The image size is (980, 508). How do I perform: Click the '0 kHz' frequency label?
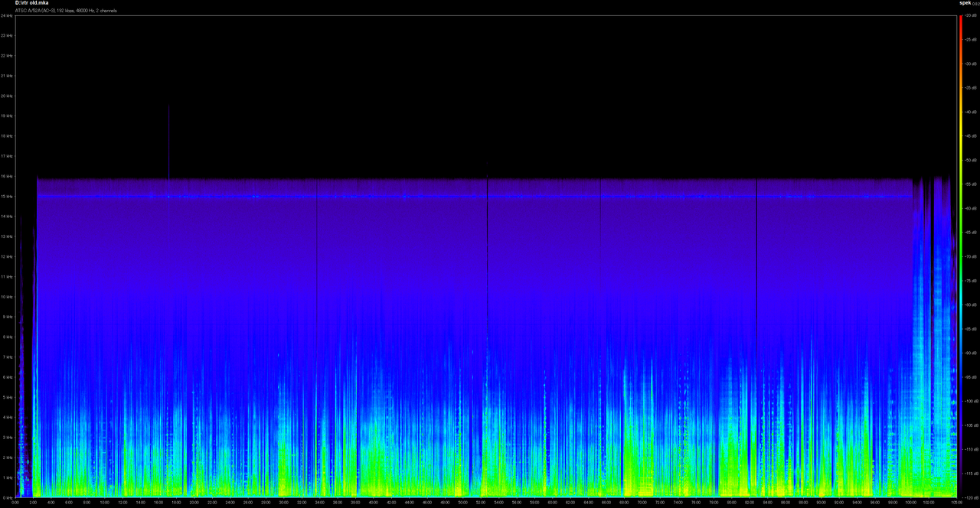pos(7,497)
